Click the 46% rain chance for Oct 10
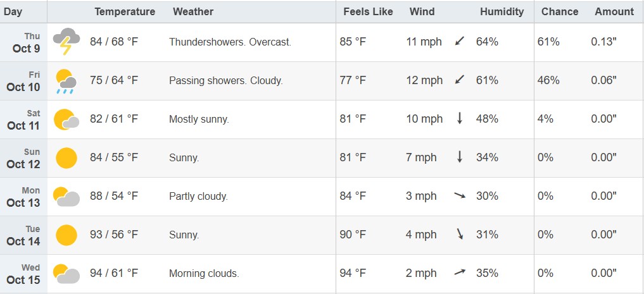644x294 pixels. pyautogui.click(x=548, y=80)
